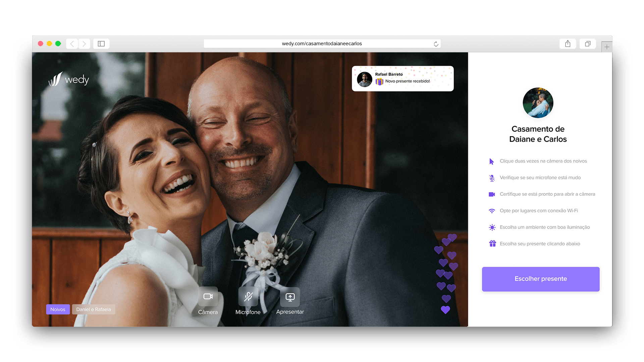Viewport: 644px width, 362px height.
Task: Click the address bar with wedy.com URL
Action: [322, 44]
